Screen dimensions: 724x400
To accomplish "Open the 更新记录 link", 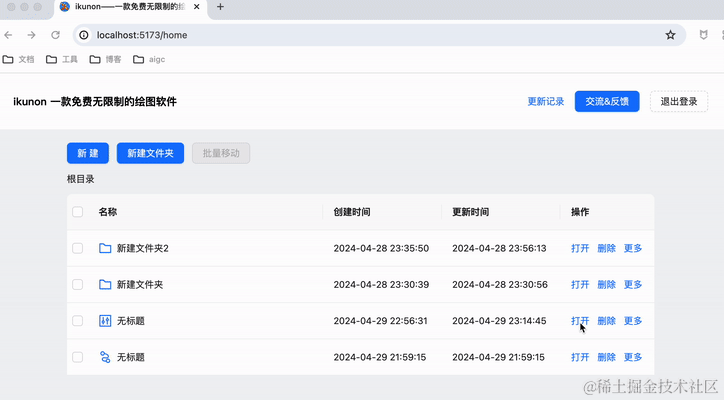I will [x=546, y=102].
